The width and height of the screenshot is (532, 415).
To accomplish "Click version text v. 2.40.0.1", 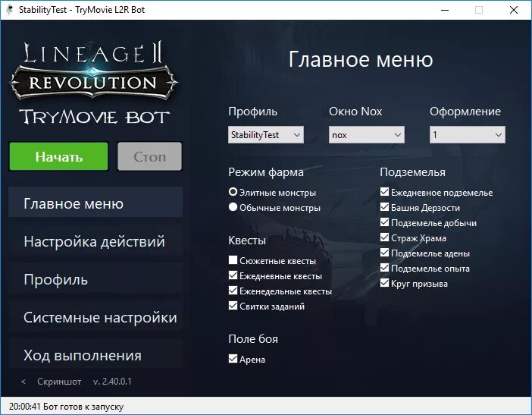I will (x=112, y=382).
